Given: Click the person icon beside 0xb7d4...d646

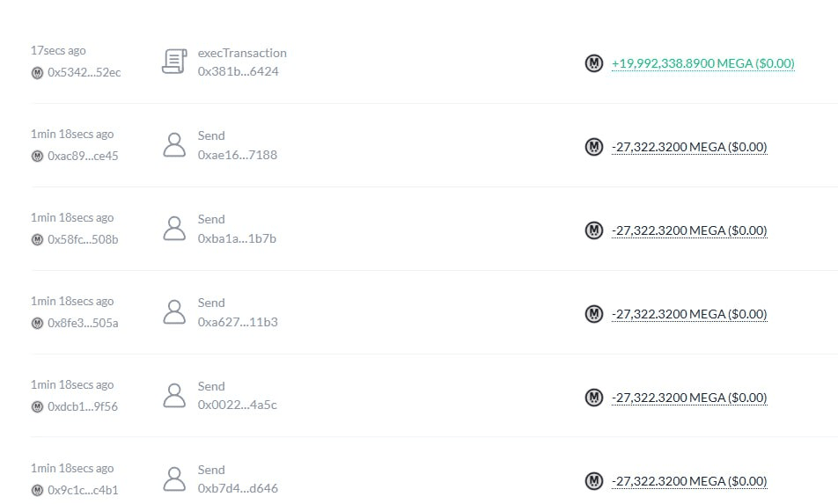Looking at the screenshot, I should 174,479.
